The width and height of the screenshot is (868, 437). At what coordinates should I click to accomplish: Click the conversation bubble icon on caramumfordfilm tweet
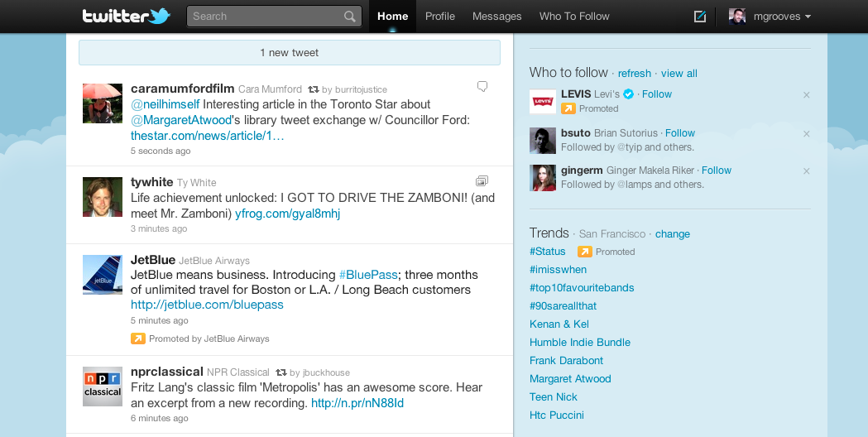point(482,86)
